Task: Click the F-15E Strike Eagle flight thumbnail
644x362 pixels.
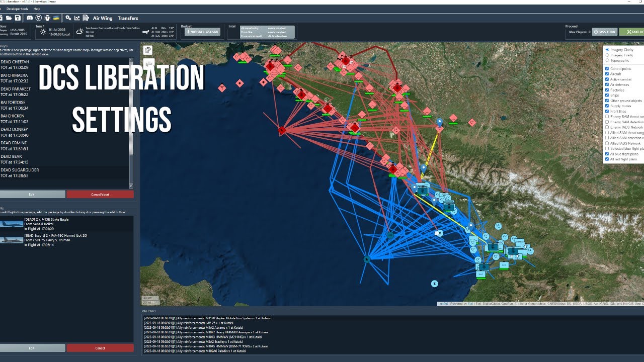Action: pos(12,224)
